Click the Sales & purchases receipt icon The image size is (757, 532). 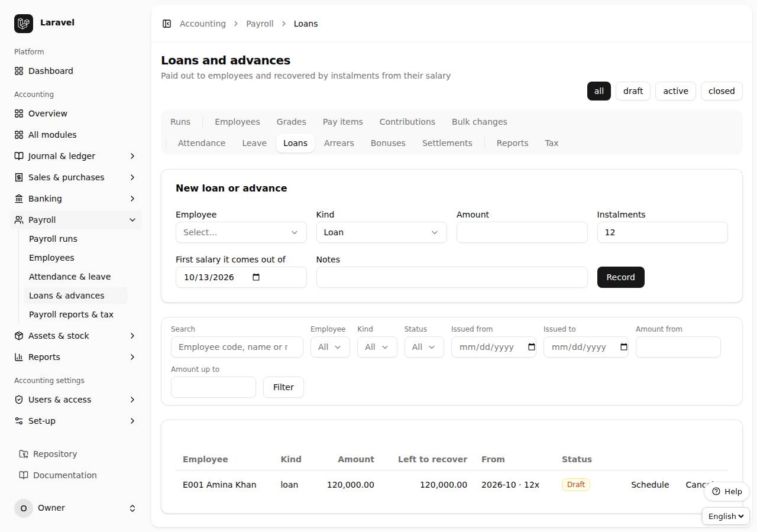pos(19,177)
